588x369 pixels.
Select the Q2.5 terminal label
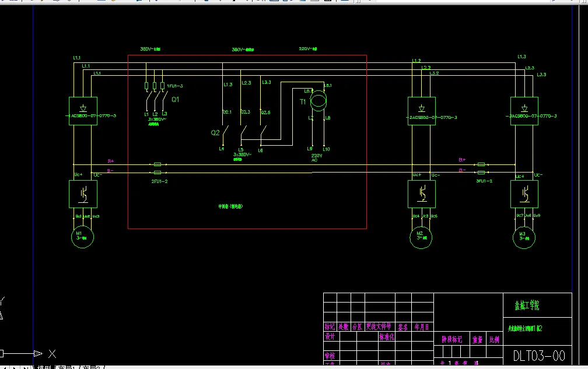(x=265, y=113)
